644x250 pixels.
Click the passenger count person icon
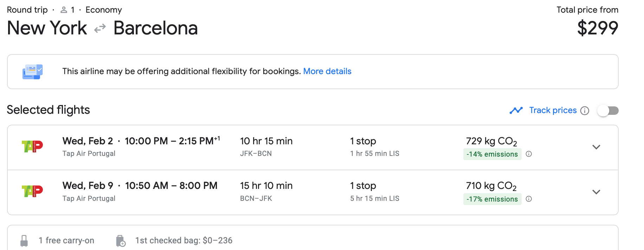[x=64, y=10]
